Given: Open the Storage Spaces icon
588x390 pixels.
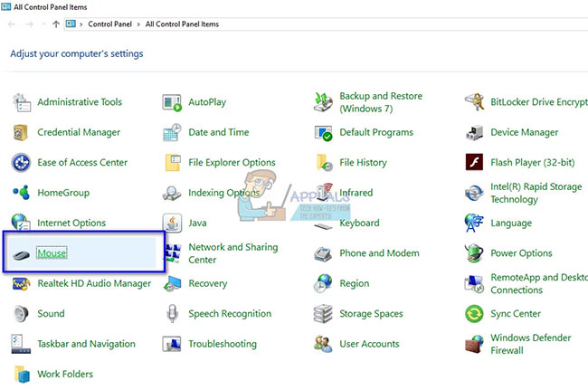Looking at the screenshot, I should (x=323, y=314).
